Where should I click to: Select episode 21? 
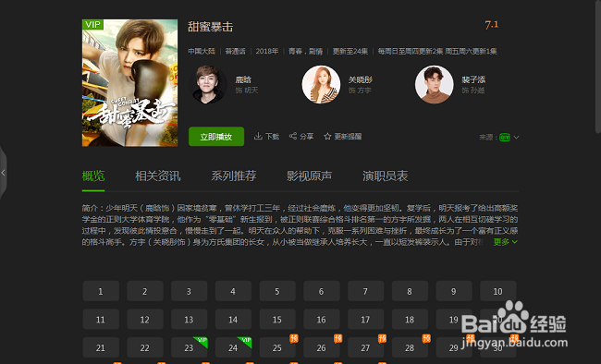pyautogui.click(x=101, y=347)
